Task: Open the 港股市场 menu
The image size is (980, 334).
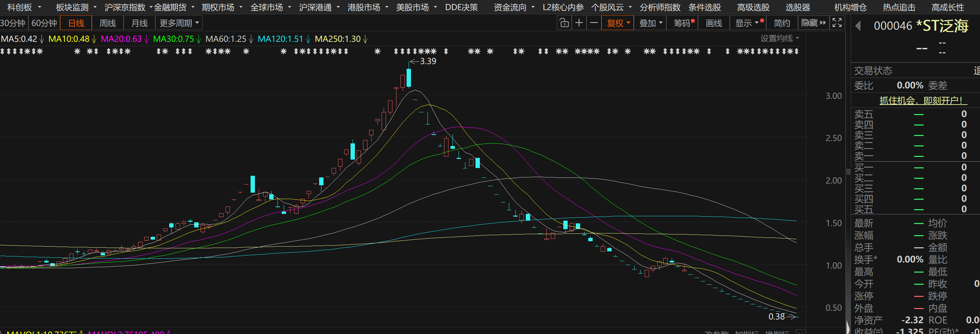Action: coord(367,7)
